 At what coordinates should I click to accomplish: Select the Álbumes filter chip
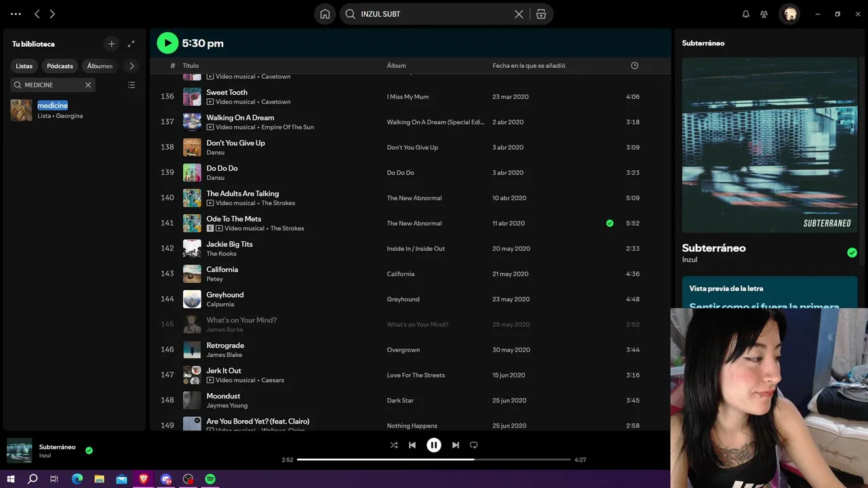point(100,66)
